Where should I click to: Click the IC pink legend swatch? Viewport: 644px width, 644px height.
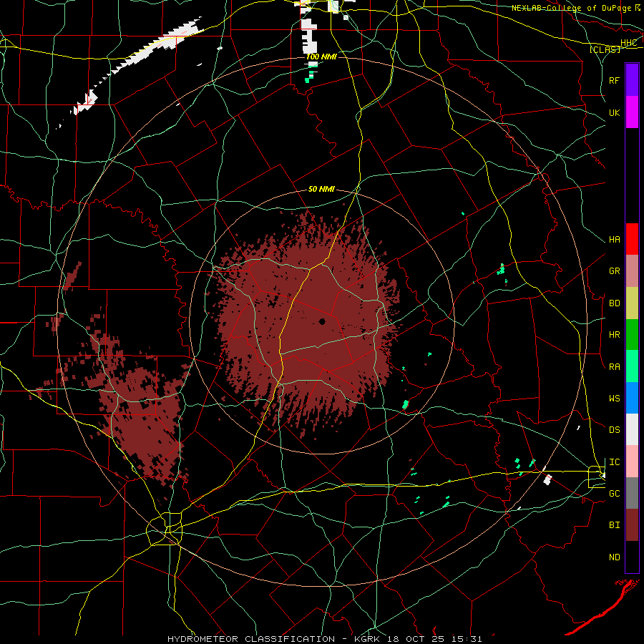point(632,462)
